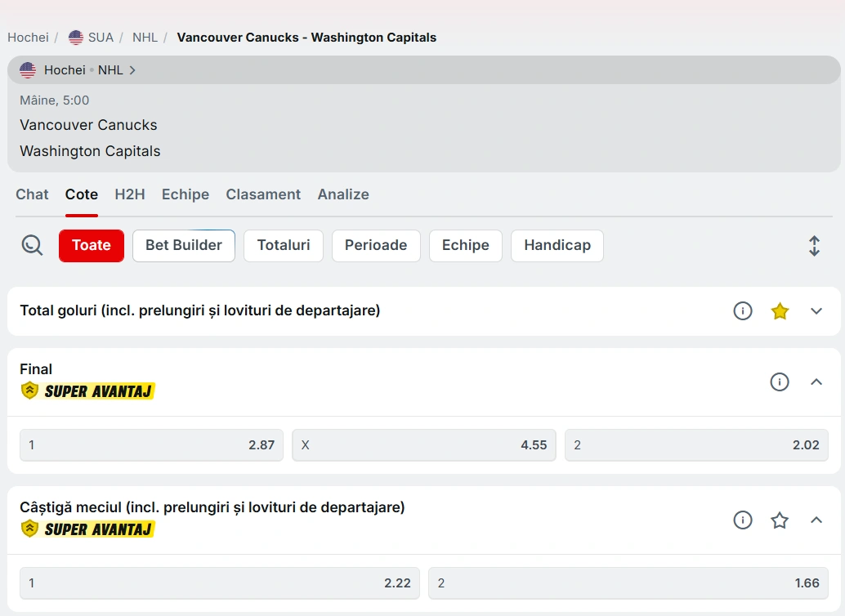Switch to the H2H tab
845x616 pixels.
(130, 194)
